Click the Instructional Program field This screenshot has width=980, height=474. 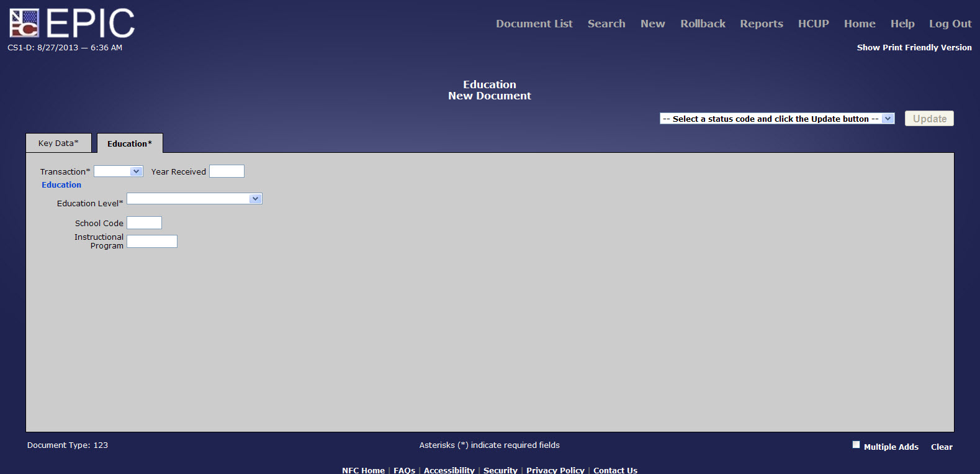tap(152, 242)
